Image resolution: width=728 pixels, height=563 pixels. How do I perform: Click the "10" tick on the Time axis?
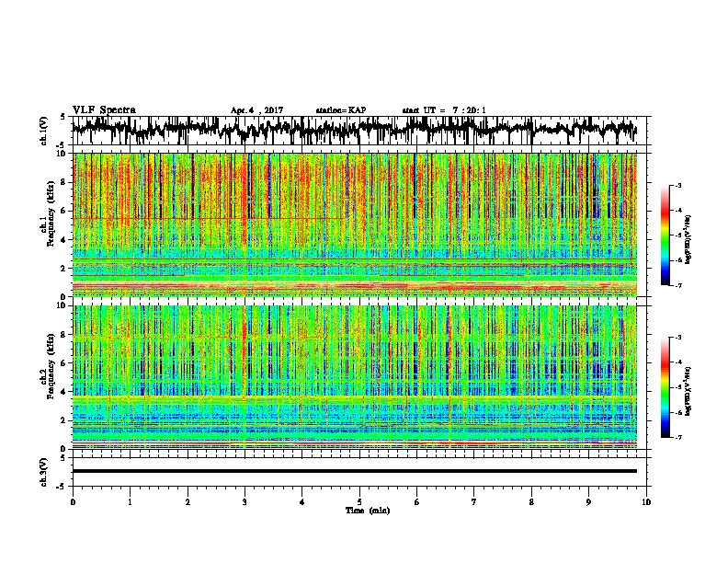pyautogui.click(x=646, y=502)
